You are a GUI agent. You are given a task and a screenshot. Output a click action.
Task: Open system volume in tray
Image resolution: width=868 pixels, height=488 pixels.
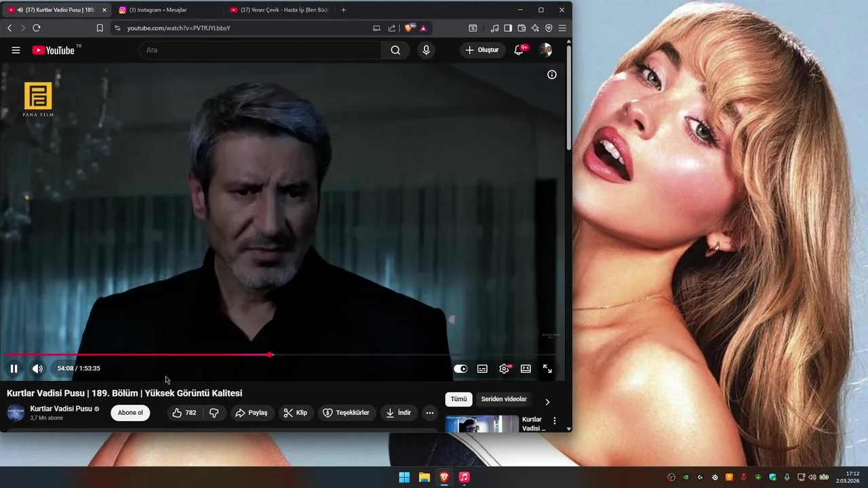click(812, 477)
